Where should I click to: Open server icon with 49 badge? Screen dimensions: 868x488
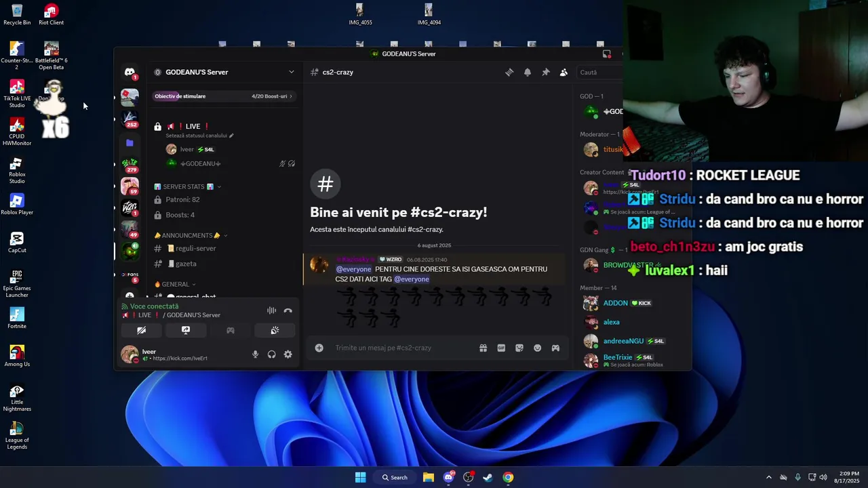pos(130,229)
